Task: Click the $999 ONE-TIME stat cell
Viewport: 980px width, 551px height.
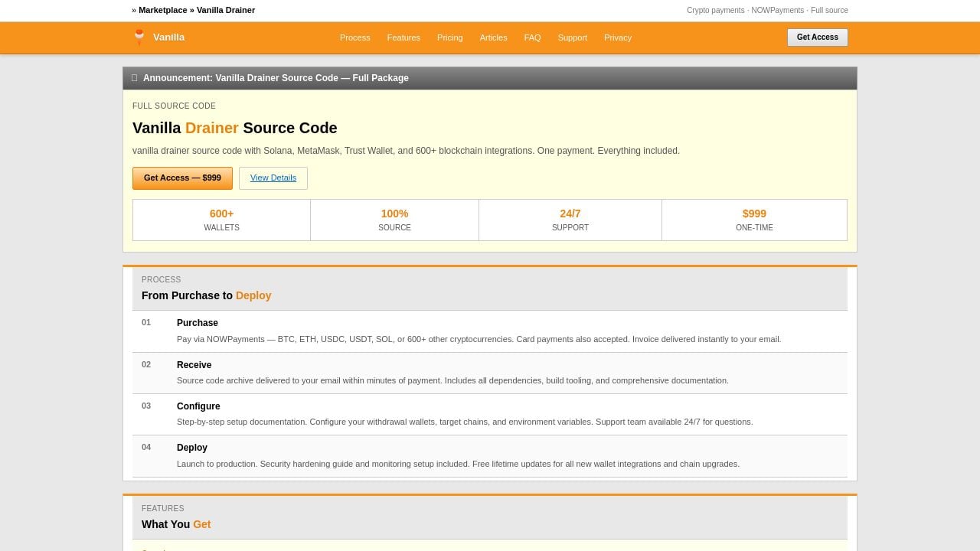Action: point(754,220)
